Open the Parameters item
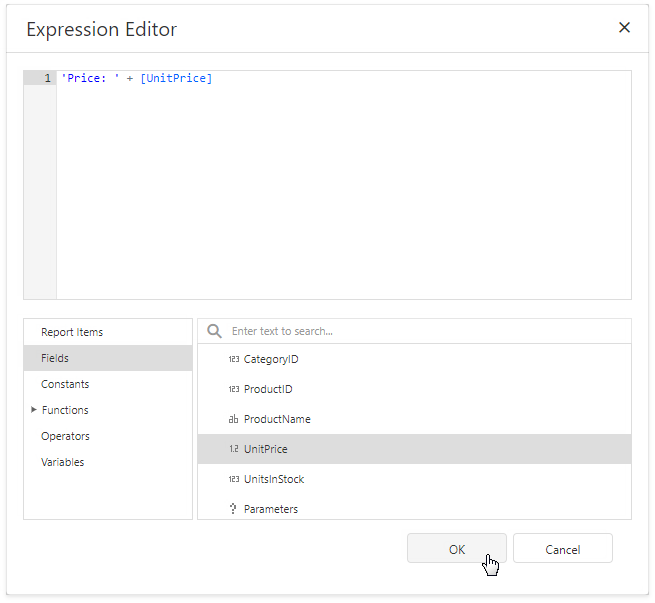655x603 pixels. [x=414, y=509]
